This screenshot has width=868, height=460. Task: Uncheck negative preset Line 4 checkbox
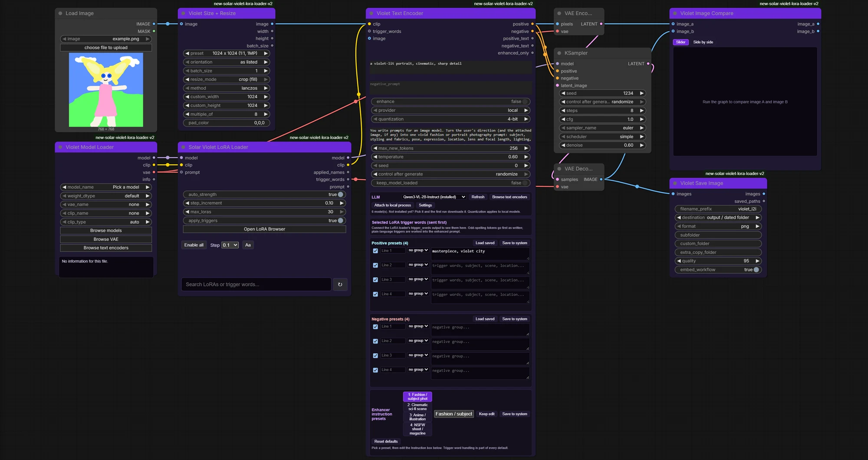coord(375,370)
